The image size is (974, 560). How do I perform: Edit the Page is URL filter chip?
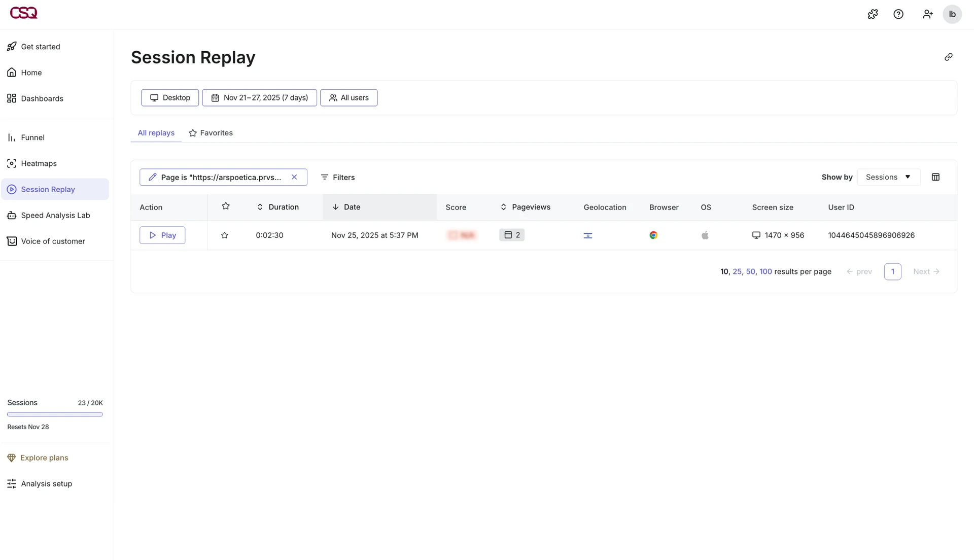pyautogui.click(x=223, y=177)
